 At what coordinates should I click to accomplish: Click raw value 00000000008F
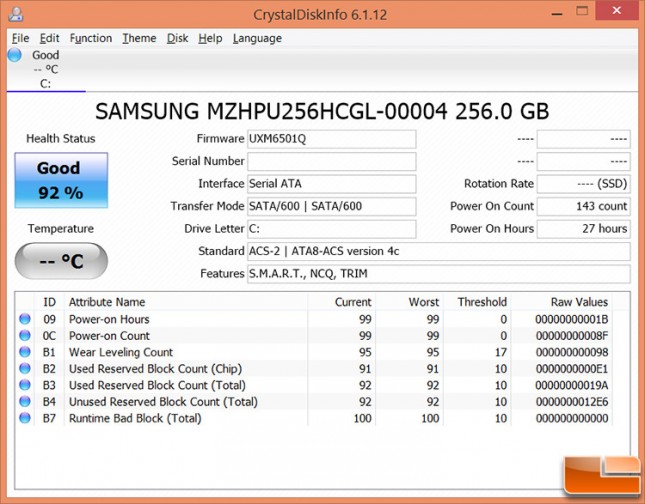[571, 336]
